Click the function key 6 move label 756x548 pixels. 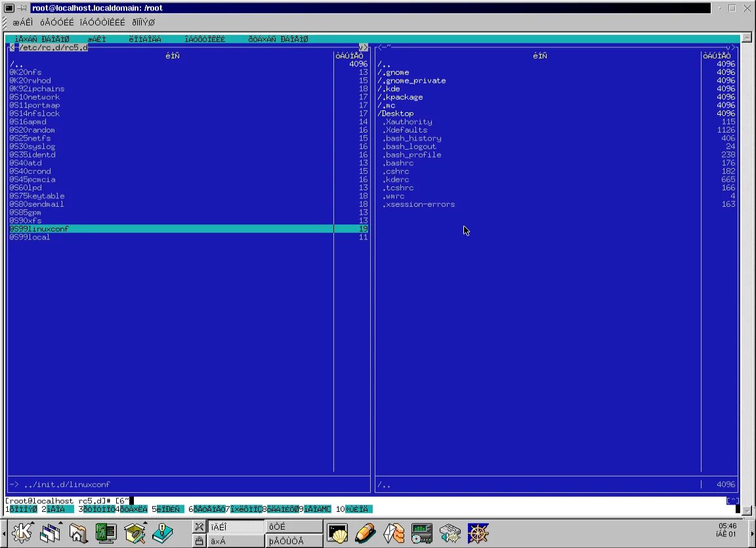[x=209, y=509]
